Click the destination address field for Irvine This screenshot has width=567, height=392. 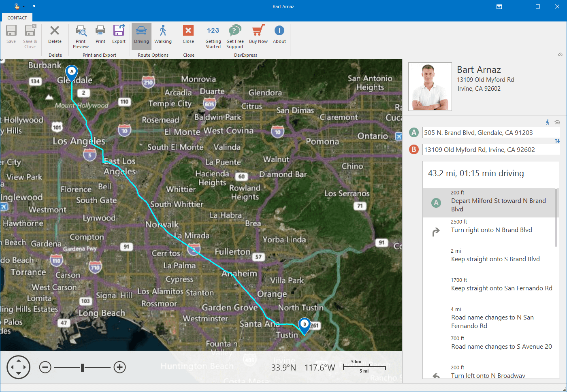coord(491,149)
